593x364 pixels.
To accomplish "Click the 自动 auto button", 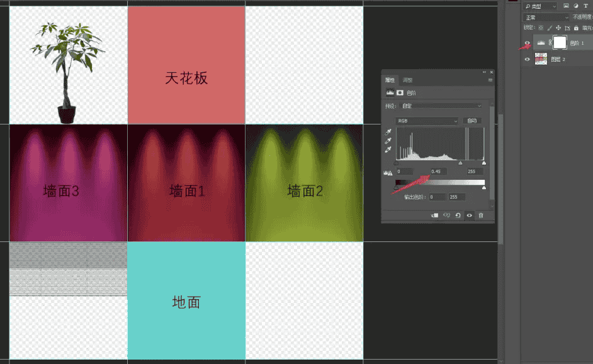I will pos(472,121).
